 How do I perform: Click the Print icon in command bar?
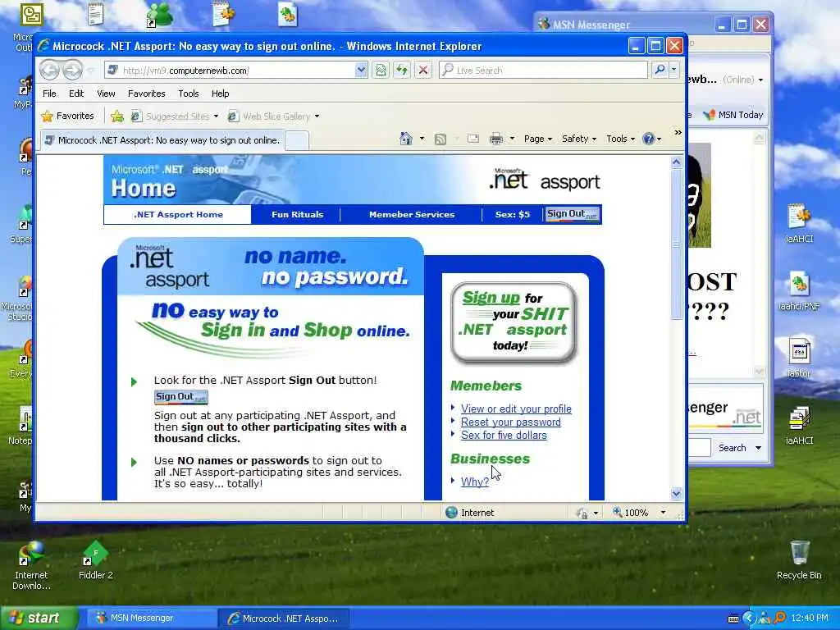(x=496, y=139)
